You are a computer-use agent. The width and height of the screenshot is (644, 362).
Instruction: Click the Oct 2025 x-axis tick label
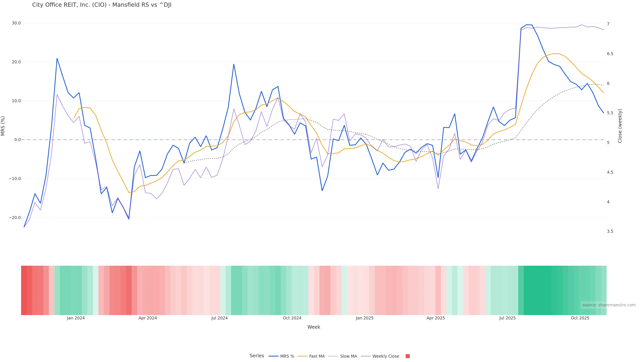pos(580,318)
